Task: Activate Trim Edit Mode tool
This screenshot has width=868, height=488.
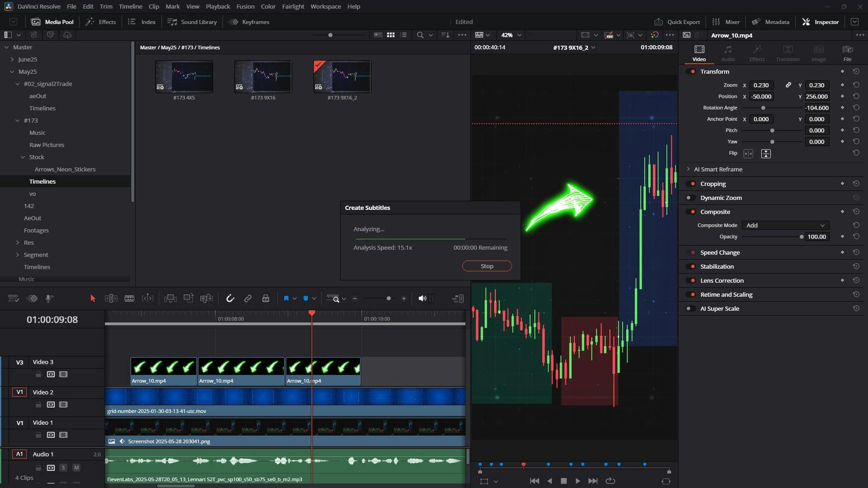Action: click(111, 298)
